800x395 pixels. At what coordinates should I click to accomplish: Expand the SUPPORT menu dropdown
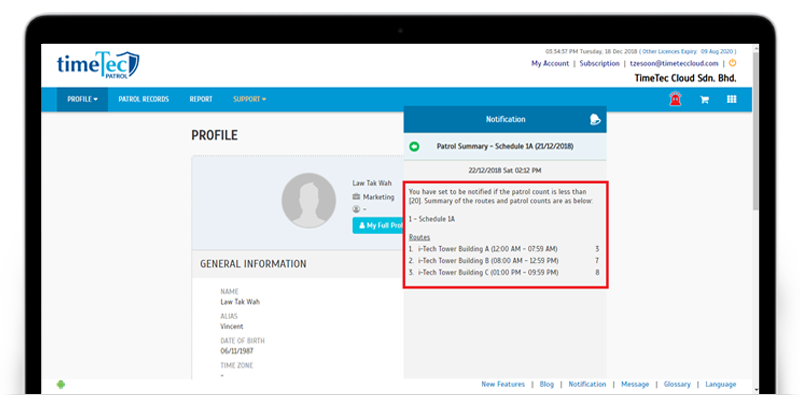click(249, 99)
